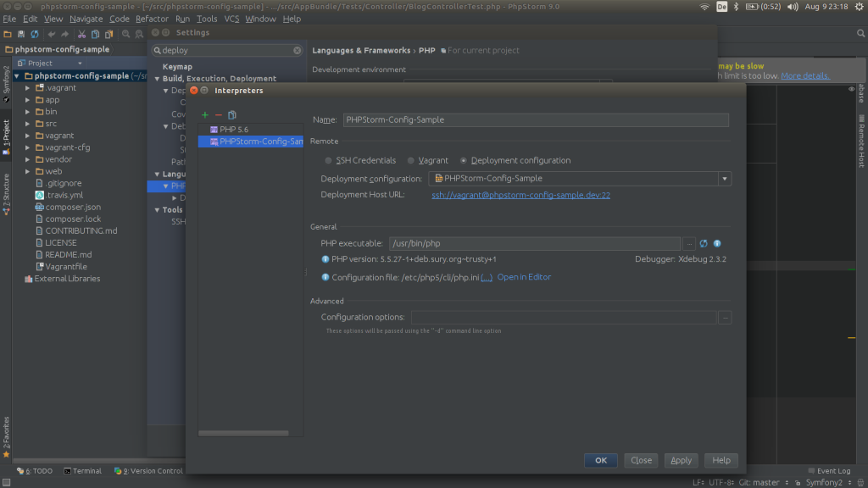This screenshot has width=868, height=488.
Task: Click the Save All toolbar icon
Action: point(21,34)
